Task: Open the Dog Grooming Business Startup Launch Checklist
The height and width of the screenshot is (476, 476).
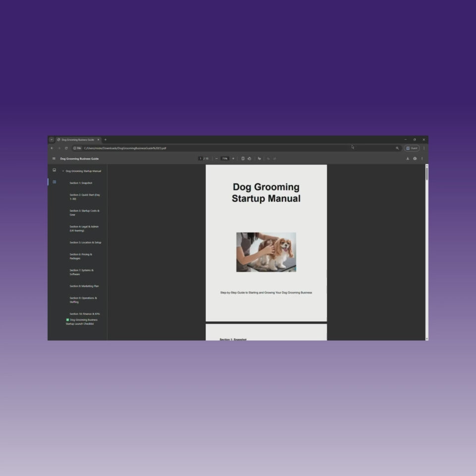Action: pos(81,322)
